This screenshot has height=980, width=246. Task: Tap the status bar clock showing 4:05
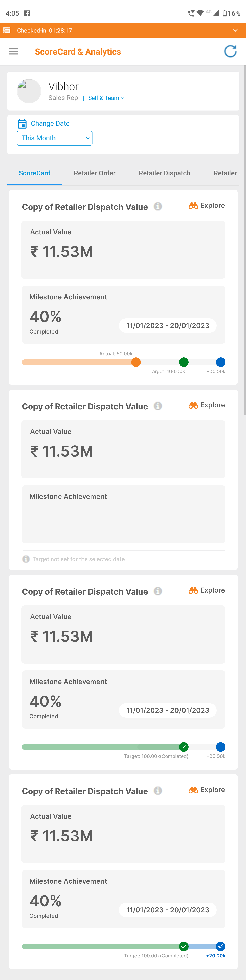[x=12, y=13]
